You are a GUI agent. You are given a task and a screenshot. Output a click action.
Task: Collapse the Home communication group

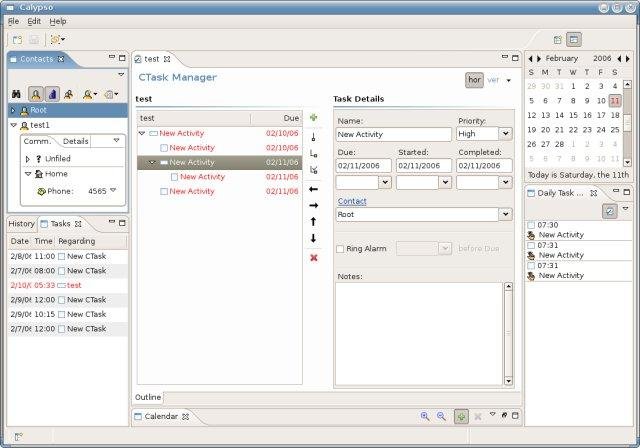pos(28,174)
